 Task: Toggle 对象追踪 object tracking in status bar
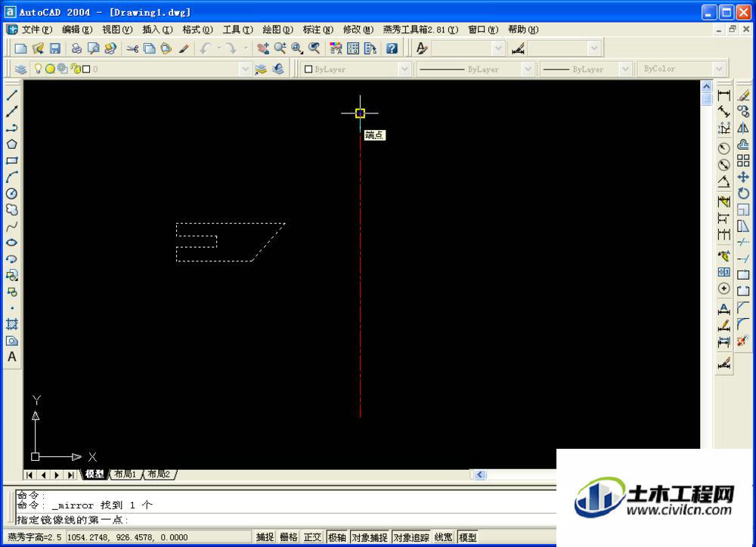click(411, 537)
